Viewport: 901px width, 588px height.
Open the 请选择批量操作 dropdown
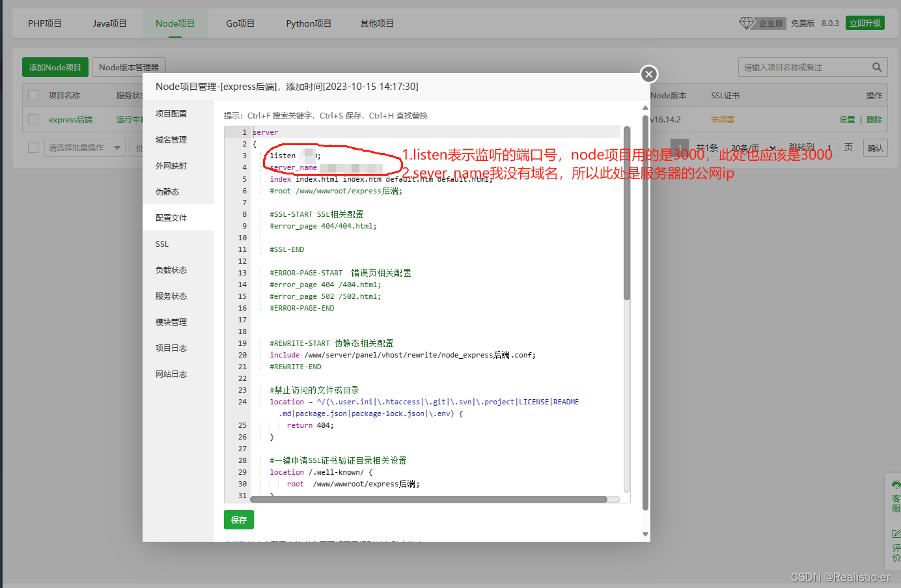coord(85,148)
